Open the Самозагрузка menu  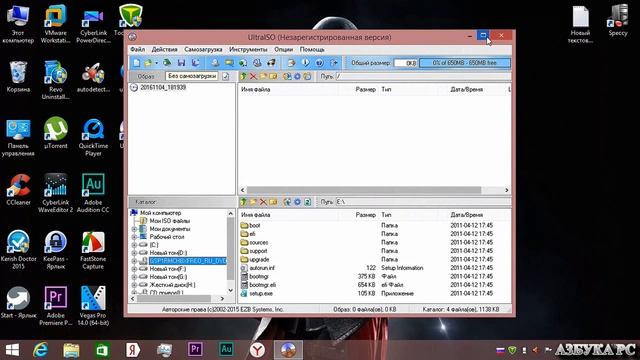click(x=203, y=49)
